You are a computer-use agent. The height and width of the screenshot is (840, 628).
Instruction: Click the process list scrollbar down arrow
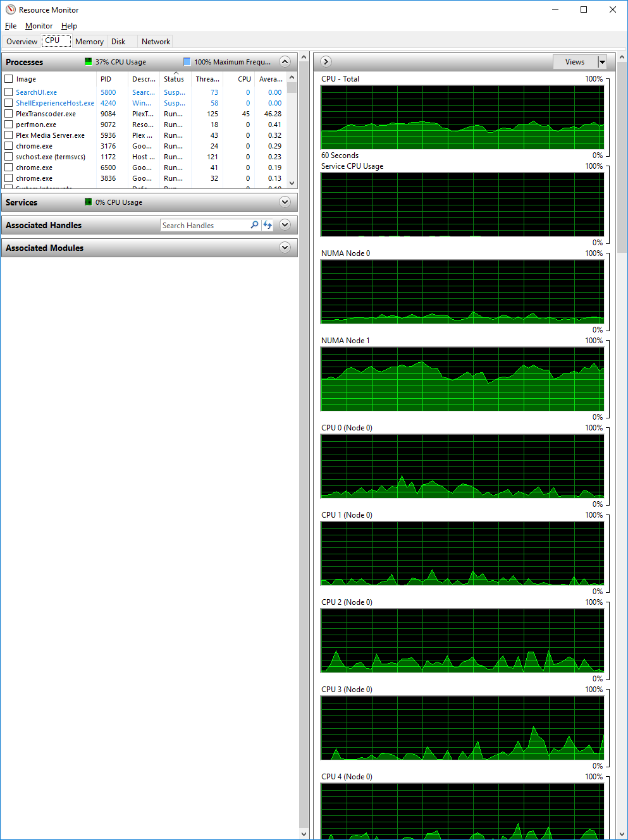(292, 183)
